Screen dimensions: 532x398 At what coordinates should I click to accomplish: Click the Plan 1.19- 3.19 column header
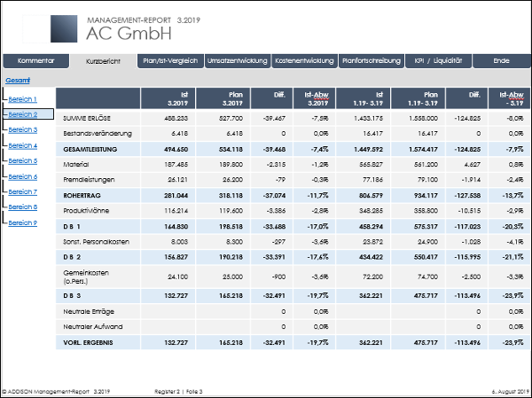pos(418,98)
